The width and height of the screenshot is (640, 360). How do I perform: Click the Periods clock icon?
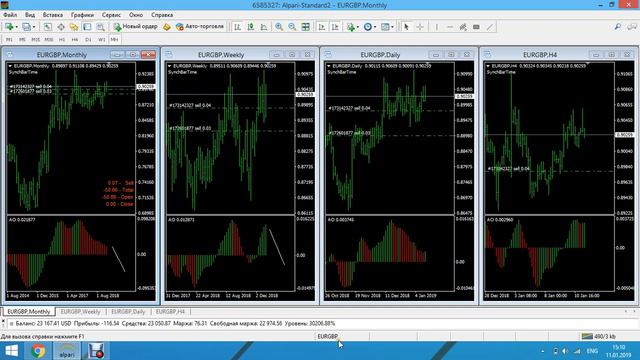(368, 27)
